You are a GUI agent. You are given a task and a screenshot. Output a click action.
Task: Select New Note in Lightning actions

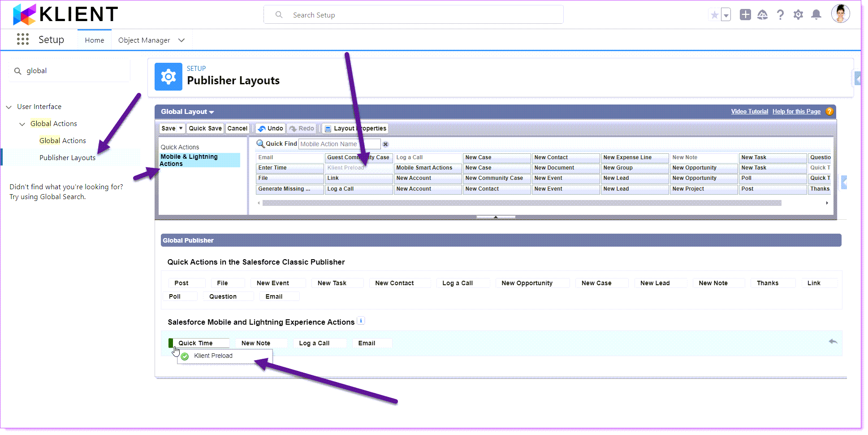pyautogui.click(x=261, y=344)
